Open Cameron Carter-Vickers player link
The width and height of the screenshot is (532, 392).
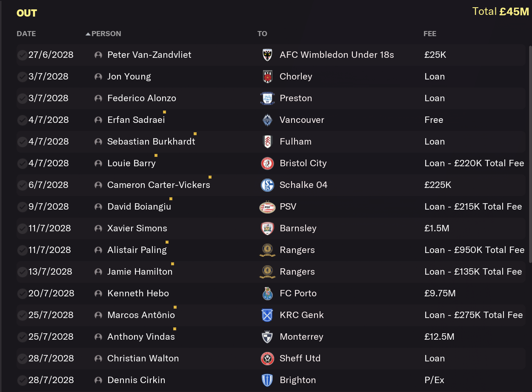159,185
